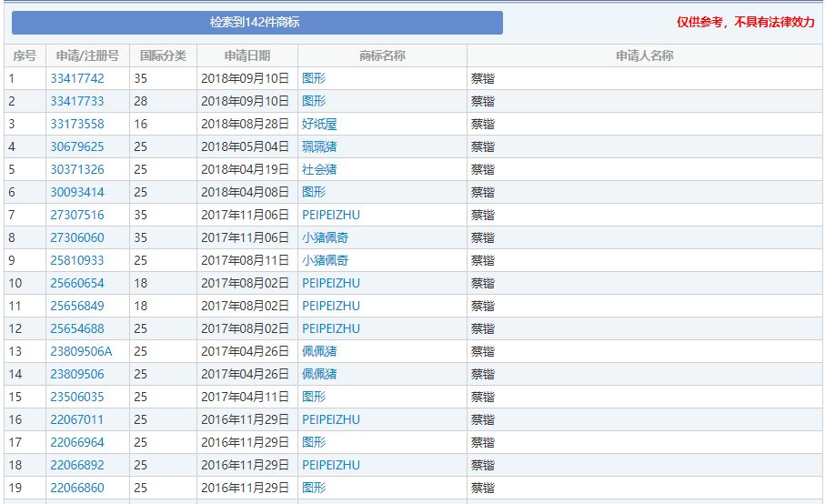Open registration number 23506035
Viewport: 825px width, 504px height.
pyautogui.click(x=76, y=397)
